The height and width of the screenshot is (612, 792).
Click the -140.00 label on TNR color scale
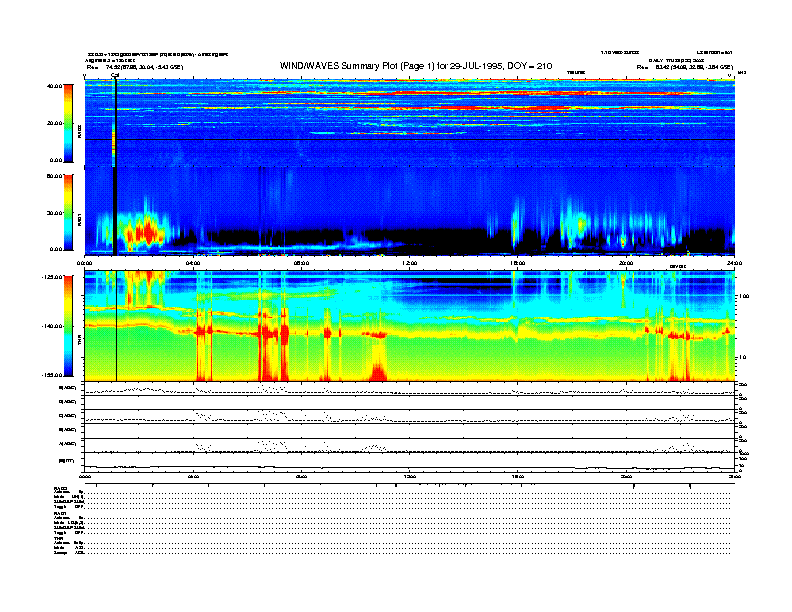coord(52,326)
